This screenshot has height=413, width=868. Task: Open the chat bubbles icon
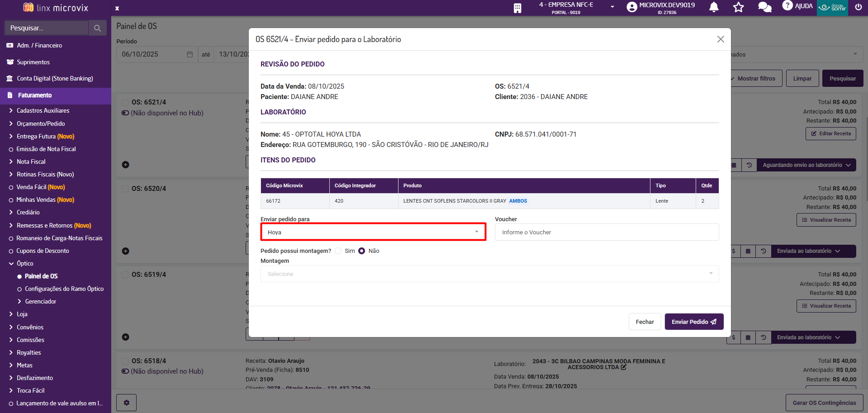point(765,7)
